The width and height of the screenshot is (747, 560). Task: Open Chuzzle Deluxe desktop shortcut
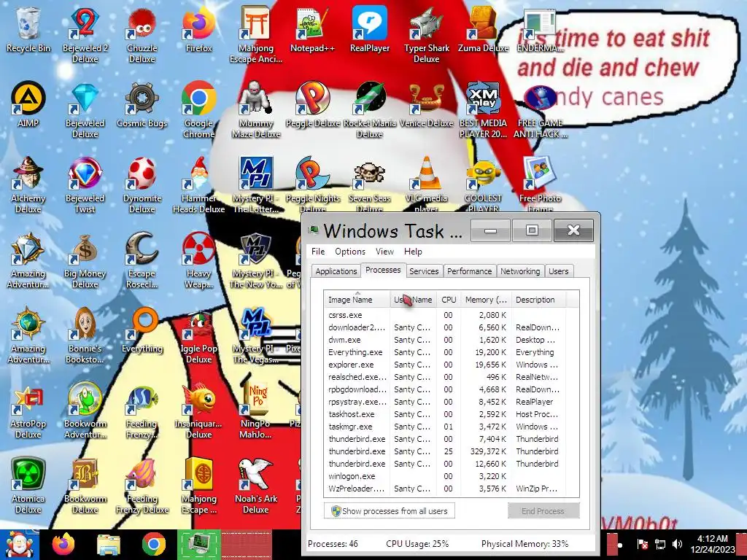point(142,35)
